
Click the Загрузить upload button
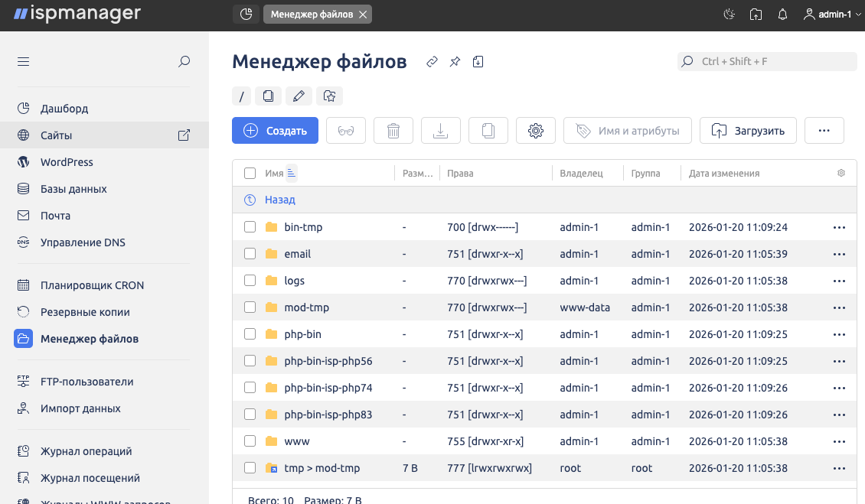coord(748,131)
